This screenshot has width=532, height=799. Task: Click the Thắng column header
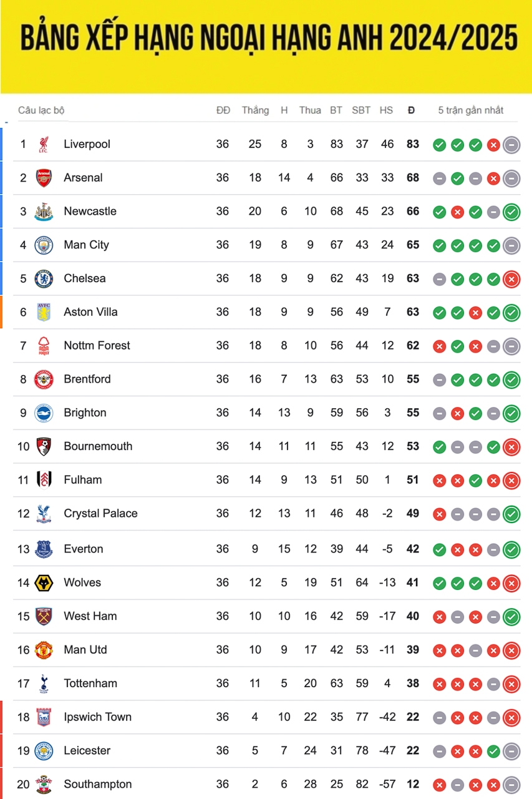(255, 110)
